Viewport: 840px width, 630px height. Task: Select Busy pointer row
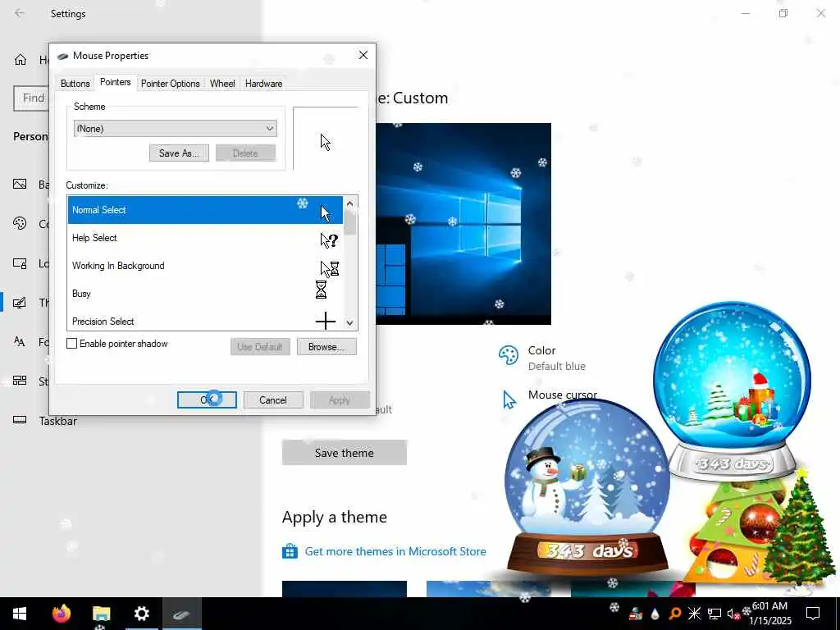[205, 294]
